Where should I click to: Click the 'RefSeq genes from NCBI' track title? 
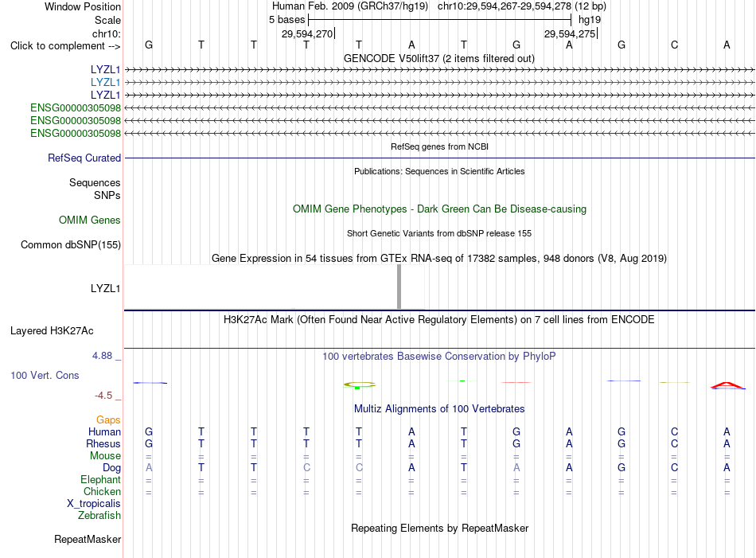click(440, 146)
